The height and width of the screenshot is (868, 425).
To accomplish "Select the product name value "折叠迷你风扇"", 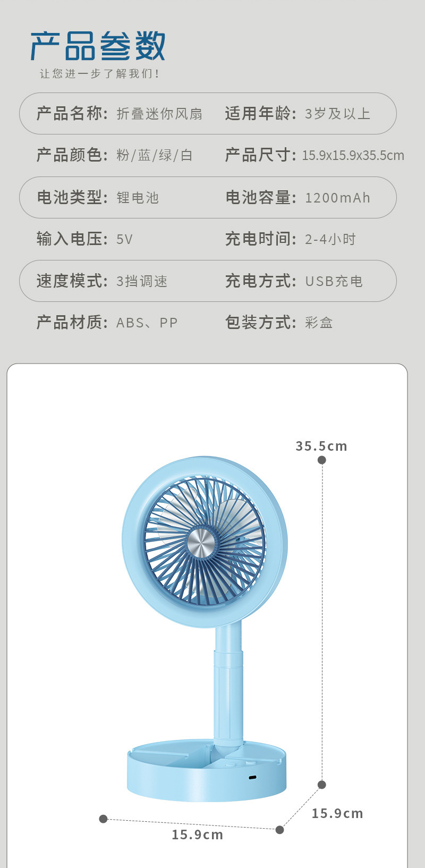I will click(x=159, y=114).
